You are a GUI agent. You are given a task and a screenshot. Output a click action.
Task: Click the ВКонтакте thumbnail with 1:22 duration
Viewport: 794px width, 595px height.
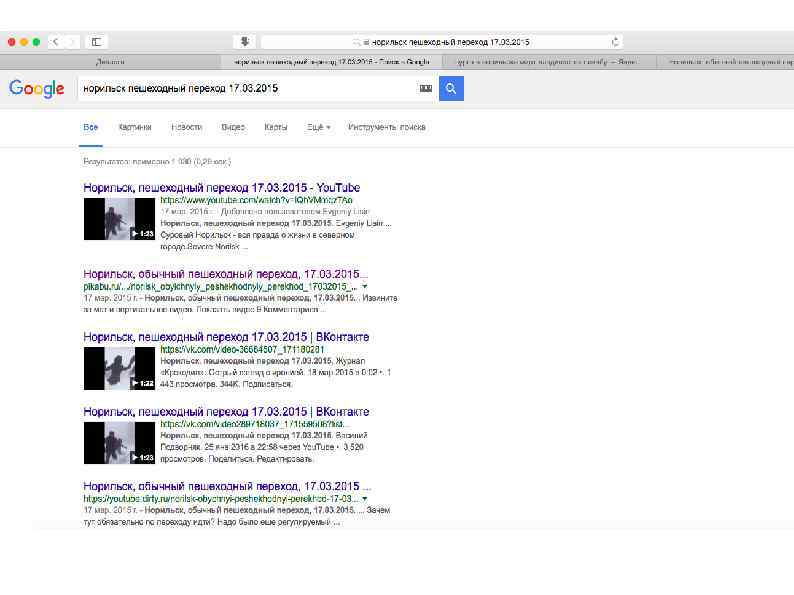120,368
